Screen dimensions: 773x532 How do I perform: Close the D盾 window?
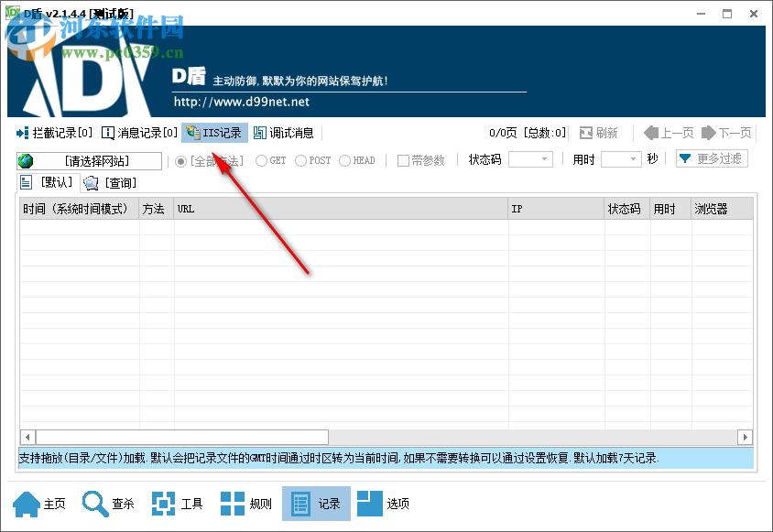[x=754, y=14]
